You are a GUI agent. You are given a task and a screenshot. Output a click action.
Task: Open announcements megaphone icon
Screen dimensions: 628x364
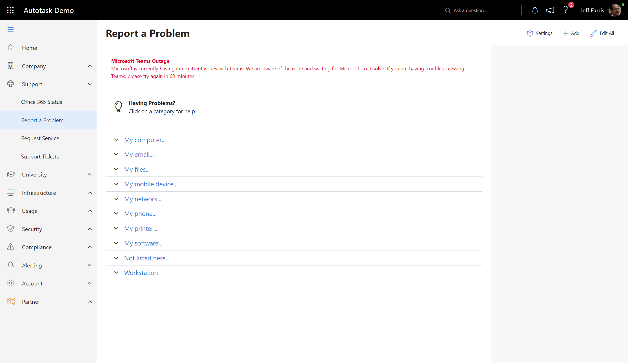tap(550, 10)
